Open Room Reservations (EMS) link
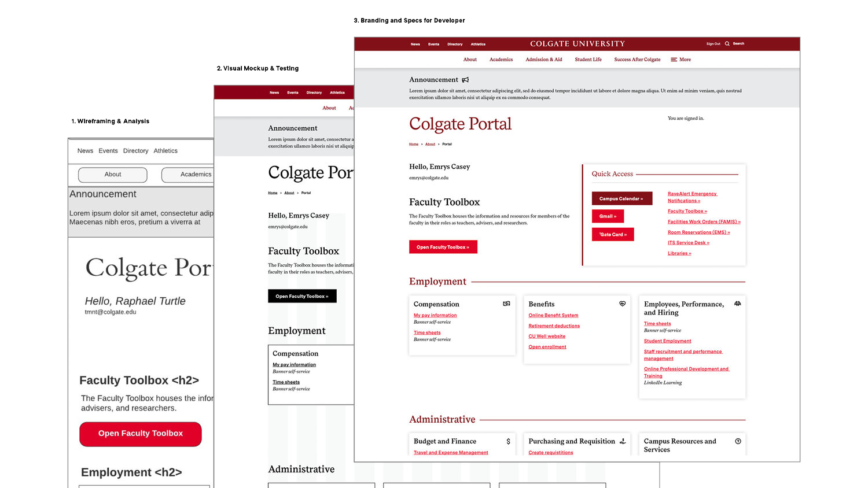Viewport: 868px width, 488px height. (699, 232)
